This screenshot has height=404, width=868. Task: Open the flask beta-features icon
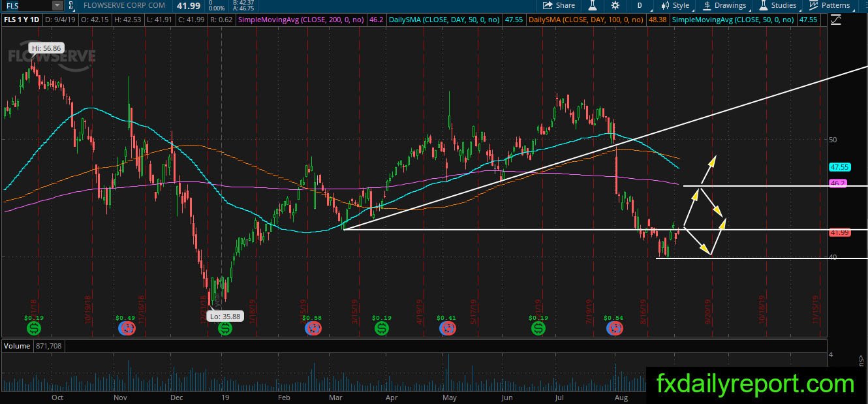593,5
